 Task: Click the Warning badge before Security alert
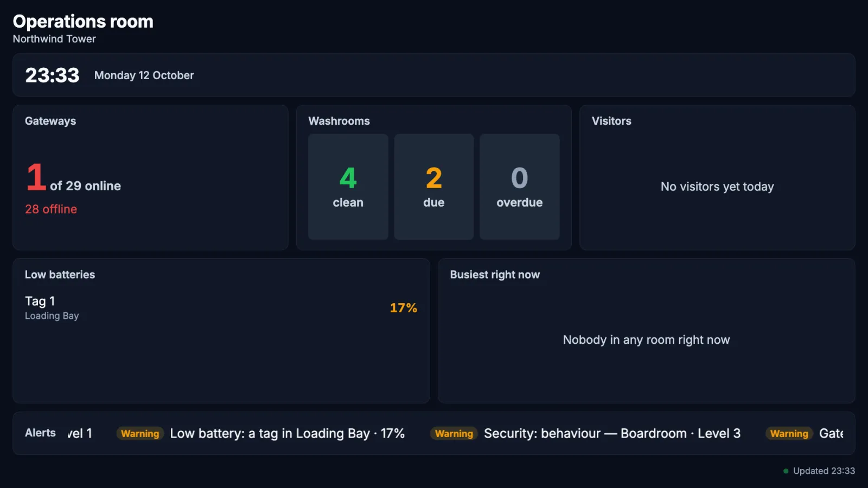tap(454, 433)
